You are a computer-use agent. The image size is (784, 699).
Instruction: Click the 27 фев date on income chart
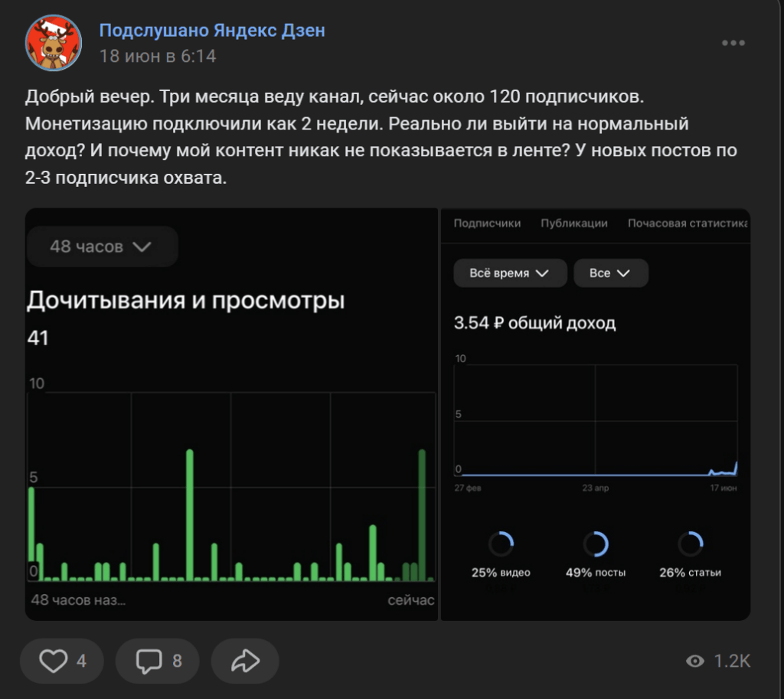tap(468, 488)
